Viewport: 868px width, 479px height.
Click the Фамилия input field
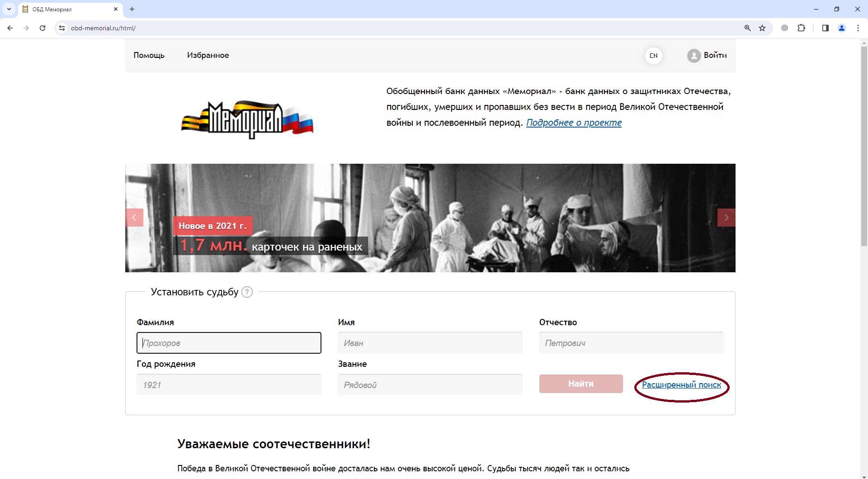pos(229,343)
